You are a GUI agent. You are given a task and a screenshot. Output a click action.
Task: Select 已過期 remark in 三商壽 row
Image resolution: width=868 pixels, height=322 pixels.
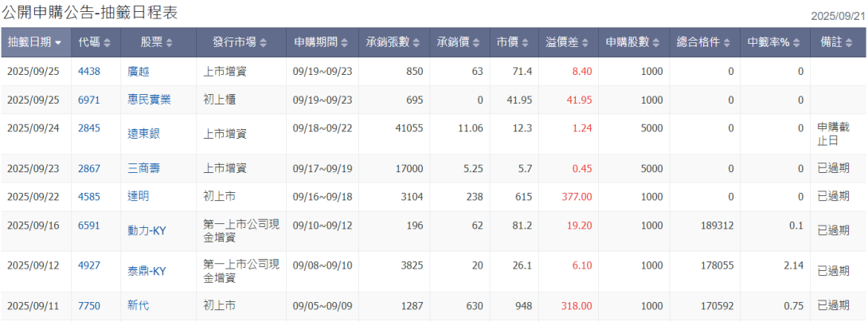click(834, 168)
